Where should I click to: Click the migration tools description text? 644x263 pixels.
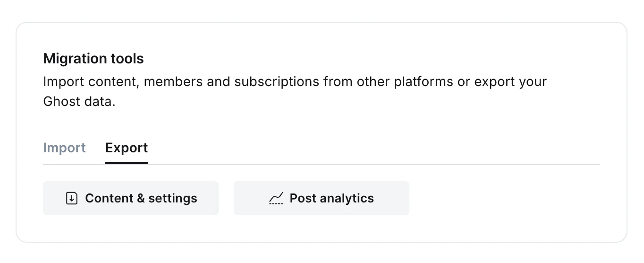(295, 82)
